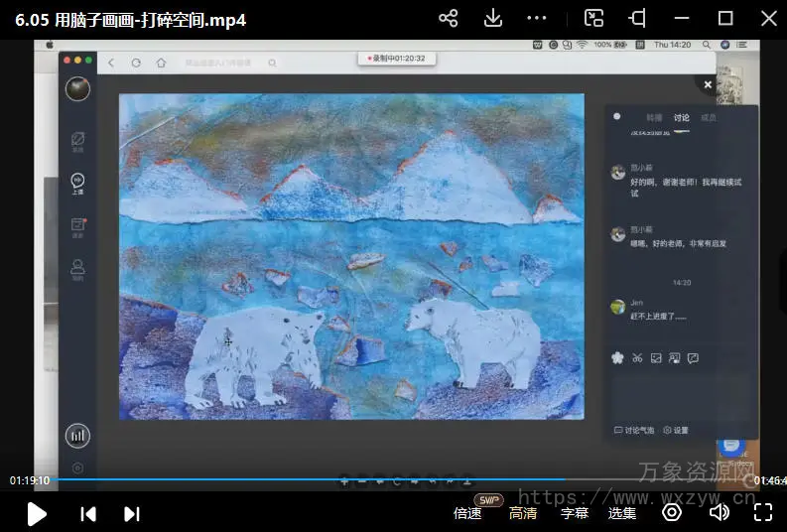Click the download icon in title bar
This screenshot has height=532, width=787.
click(x=493, y=18)
